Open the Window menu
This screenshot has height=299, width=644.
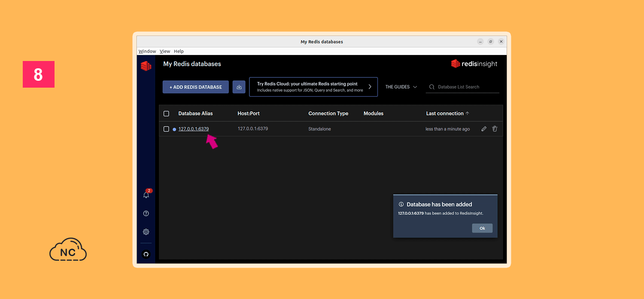coord(147,51)
